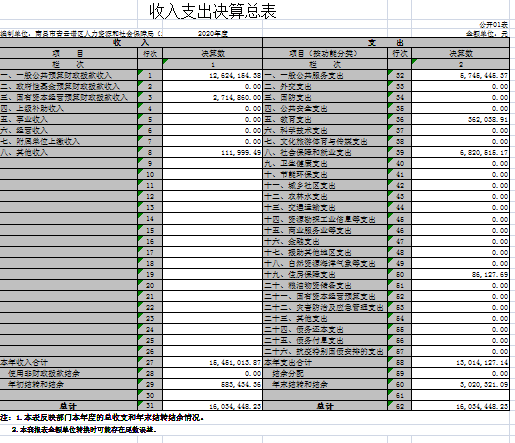
Task: Select the 年初结转和结余 amount 583,434.36
Action: (x=213, y=384)
